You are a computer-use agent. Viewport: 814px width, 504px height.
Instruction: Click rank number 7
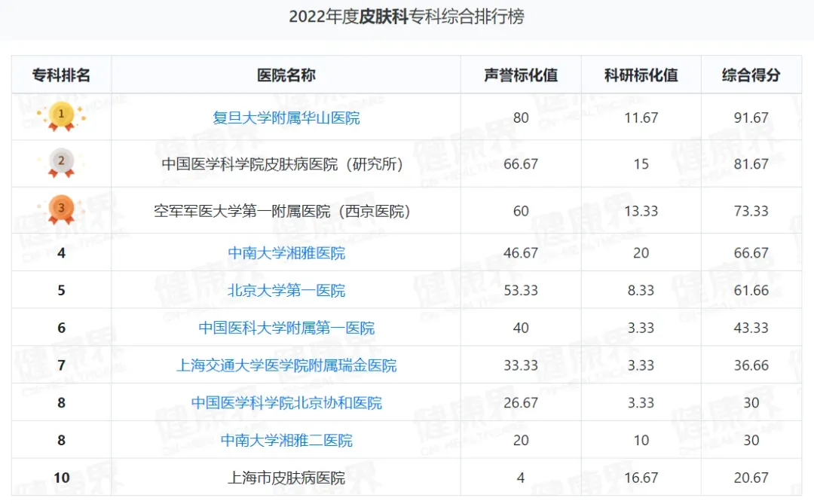pyautogui.click(x=61, y=365)
